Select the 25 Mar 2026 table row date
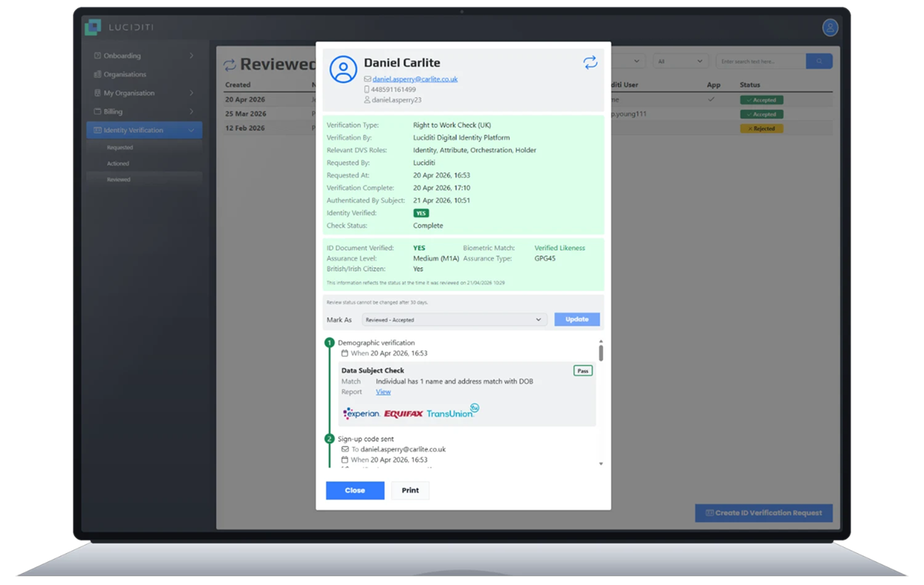This screenshot has height=585, width=924. pos(246,113)
